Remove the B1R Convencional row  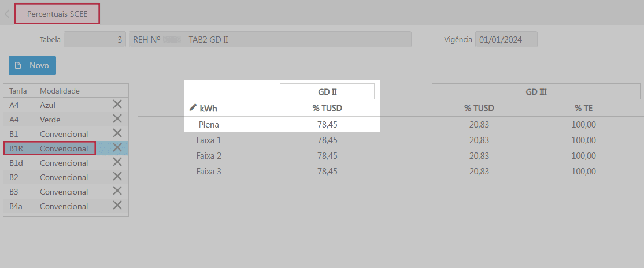tap(117, 148)
